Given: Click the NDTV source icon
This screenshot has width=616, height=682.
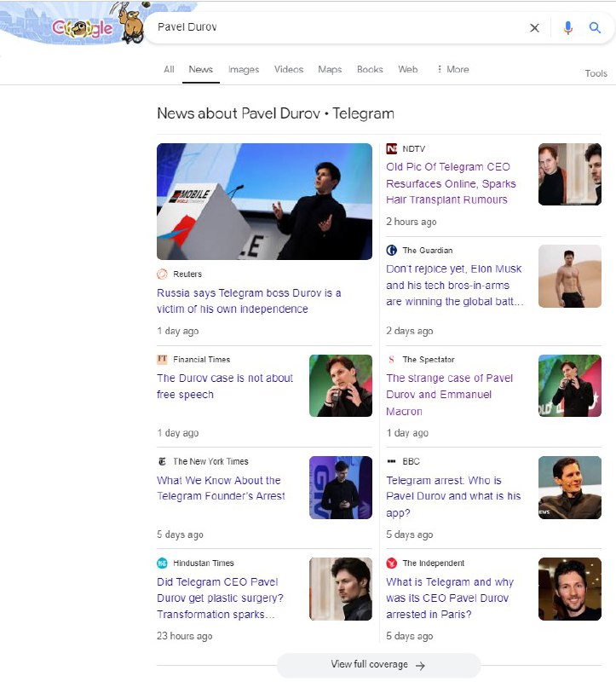Looking at the screenshot, I should 391,148.
